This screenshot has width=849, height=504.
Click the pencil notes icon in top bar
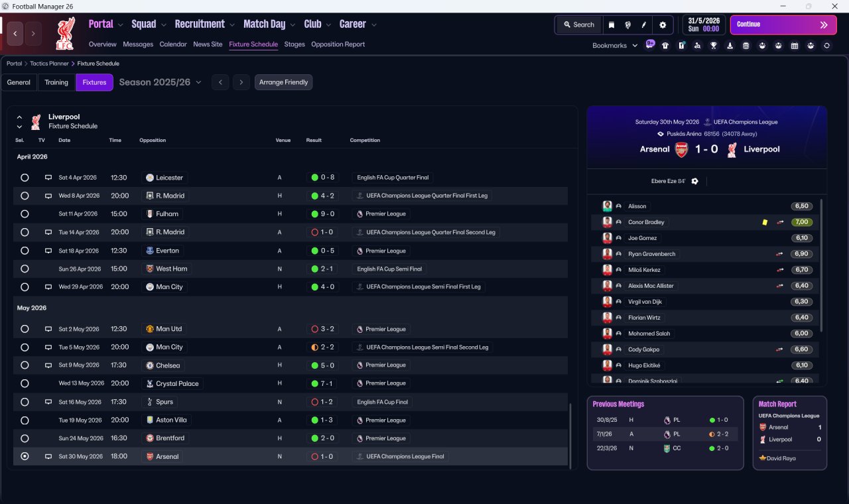(x=644, y=25)
